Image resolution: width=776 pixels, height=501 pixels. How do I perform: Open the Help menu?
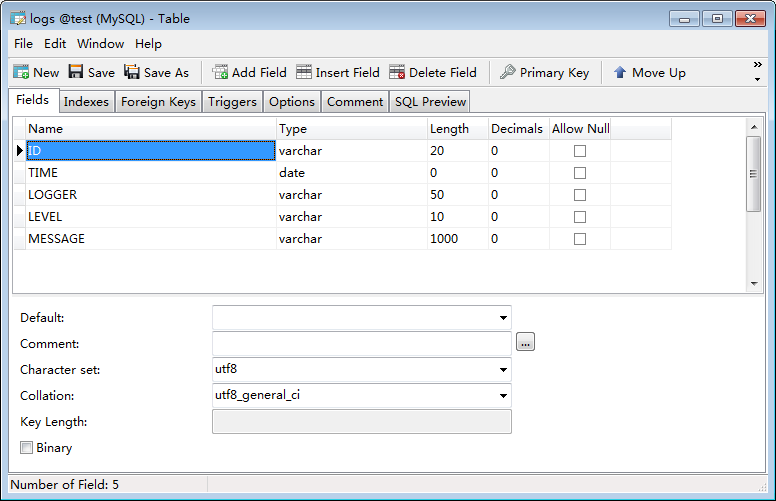(148, 44)
